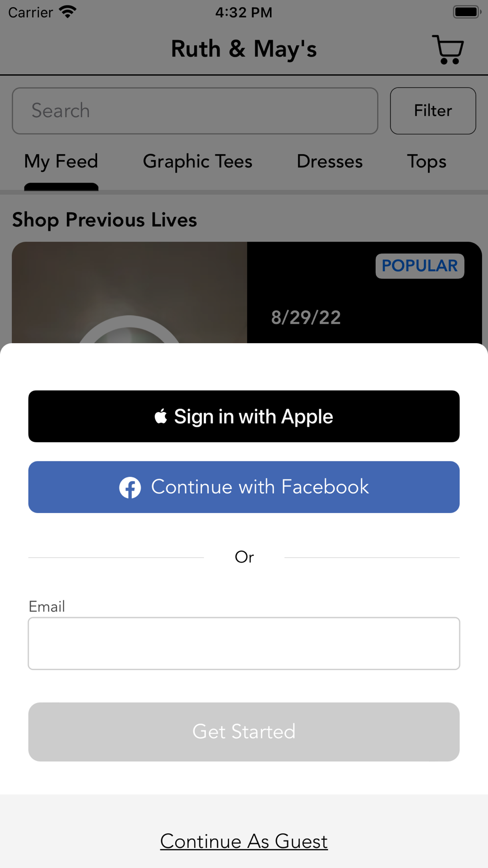Open the shopping cart icon

448,49
